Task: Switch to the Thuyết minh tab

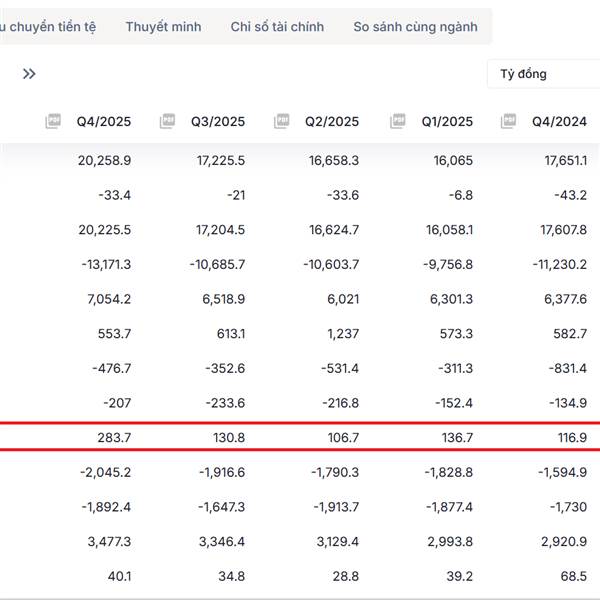Action: 163,27
